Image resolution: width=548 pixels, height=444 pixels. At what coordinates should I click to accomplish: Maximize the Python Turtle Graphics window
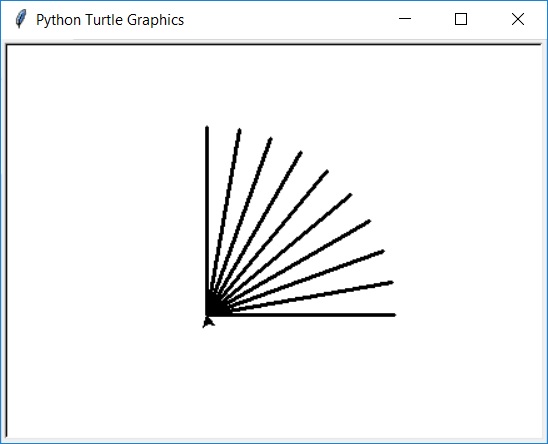461,19
